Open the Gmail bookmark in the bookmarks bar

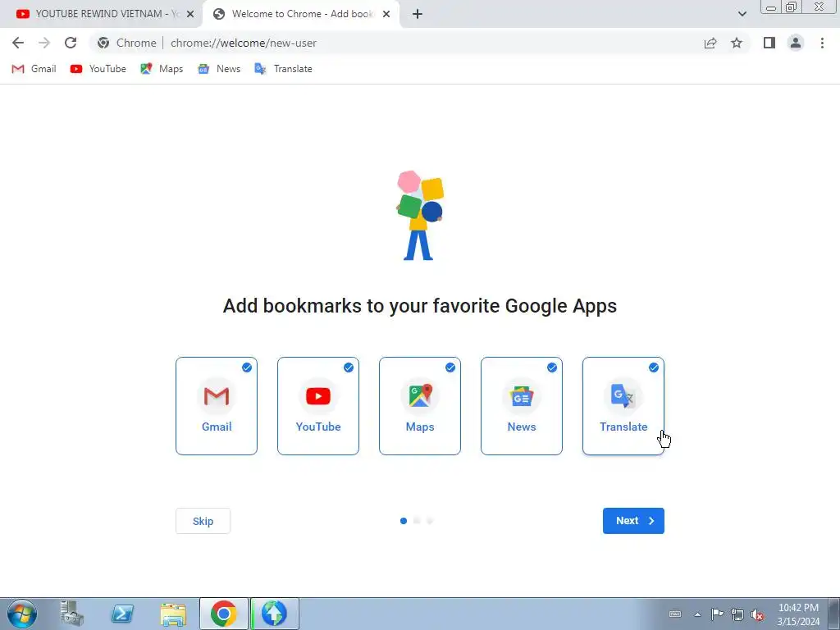[x=34, y=69]
